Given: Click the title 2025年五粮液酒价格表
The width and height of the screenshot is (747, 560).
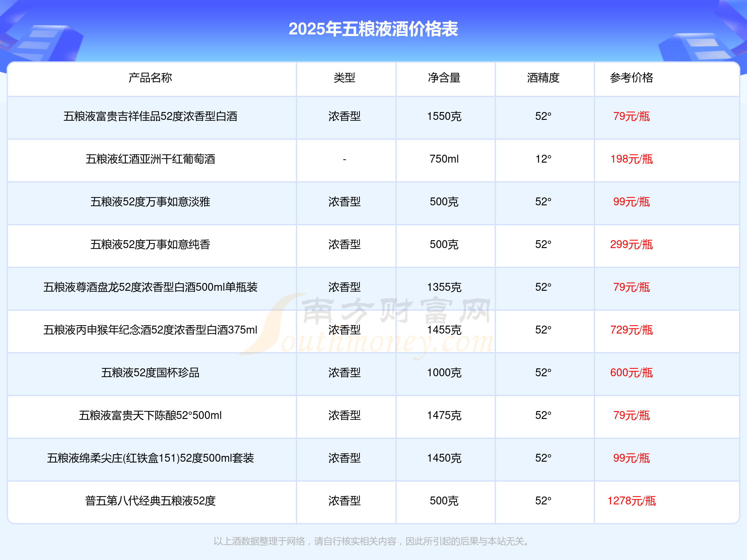Looking at the screenshot, I should click(373, 29).
